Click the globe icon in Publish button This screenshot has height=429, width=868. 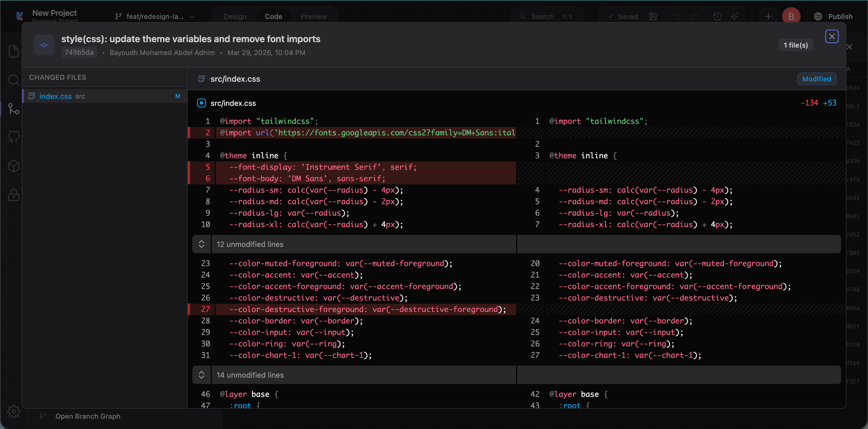(x=818, y=17)
